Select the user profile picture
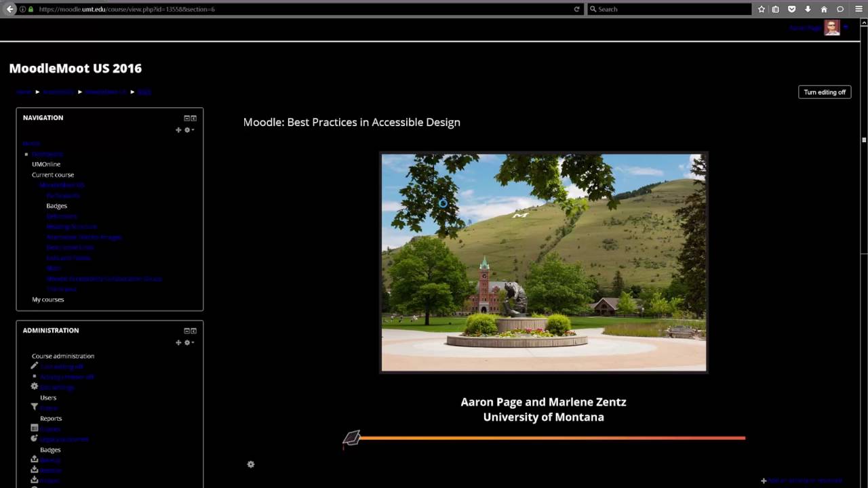Screen dimensions: 868x488 click(832, 27)
